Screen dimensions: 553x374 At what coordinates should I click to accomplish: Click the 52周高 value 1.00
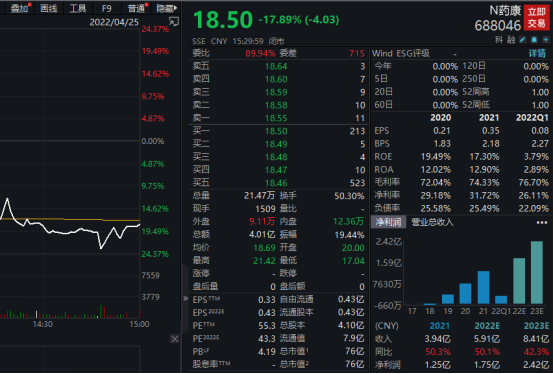coord(540,92)
